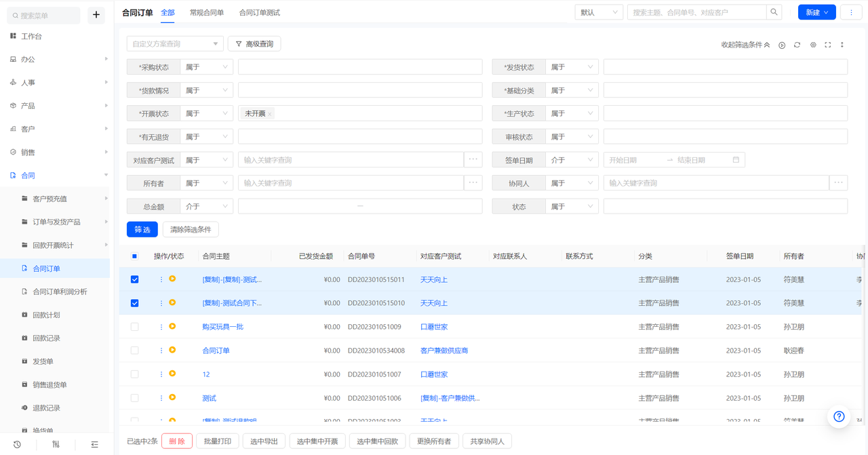Check the 购买玩具一批 row checkbox

[134, 327]
